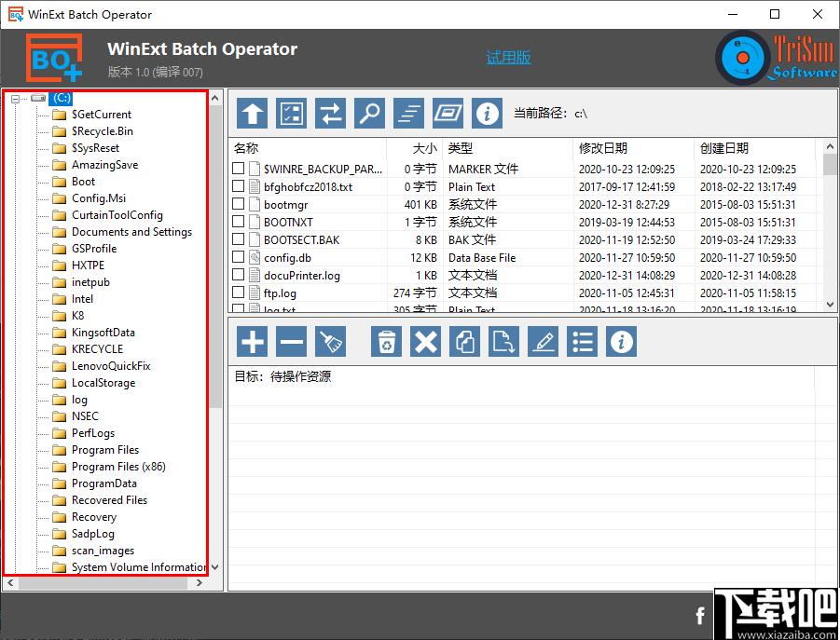Collapse the C: drive tree node
This screenshot has height=640, width=840.
(16, 99)
